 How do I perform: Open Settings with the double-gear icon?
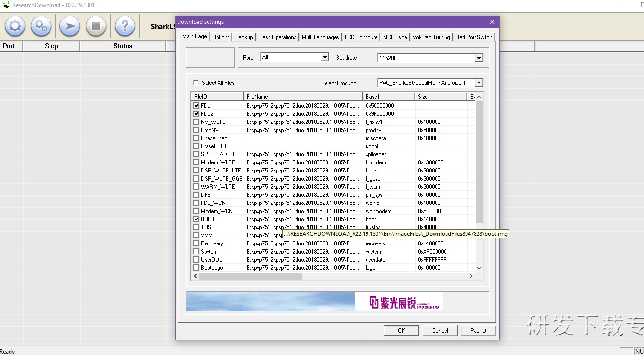tap(41, 26)
